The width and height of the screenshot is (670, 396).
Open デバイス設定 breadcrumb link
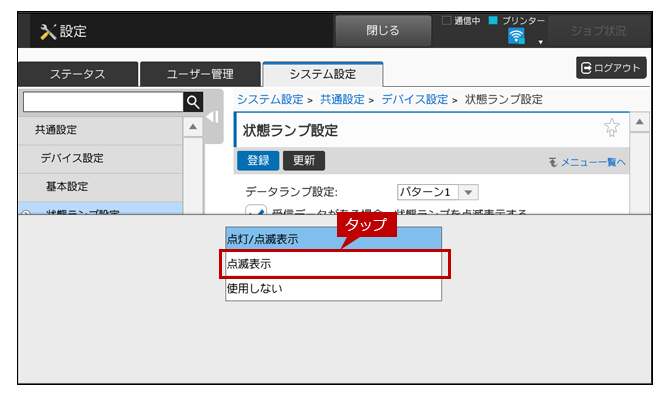click(414, 100)
